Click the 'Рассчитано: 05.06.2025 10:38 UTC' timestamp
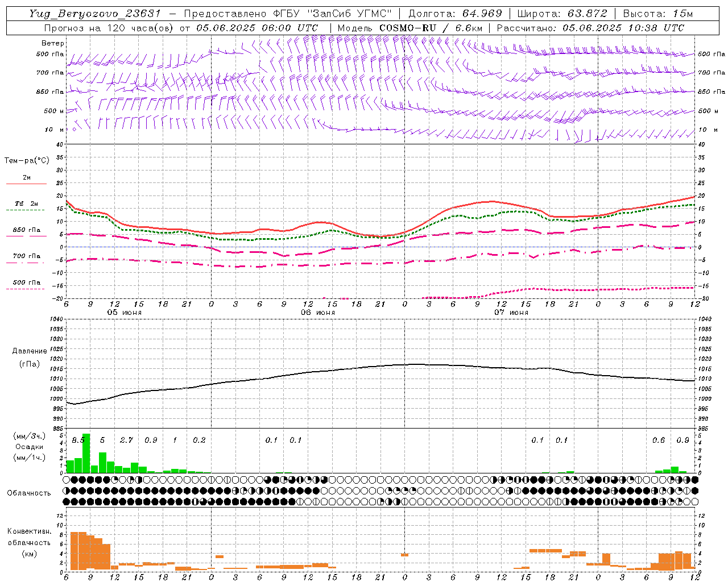Screen dimensions: 728x582 coord(590,28)
